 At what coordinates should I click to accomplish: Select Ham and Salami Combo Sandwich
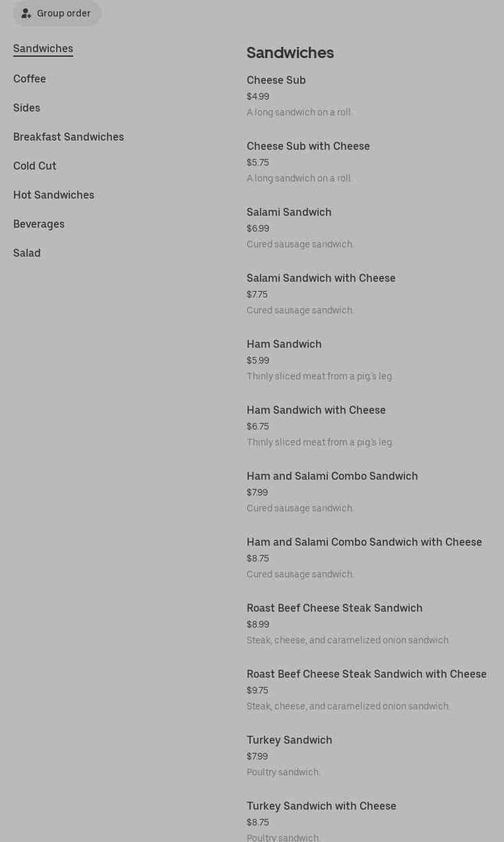coord(332,476)
